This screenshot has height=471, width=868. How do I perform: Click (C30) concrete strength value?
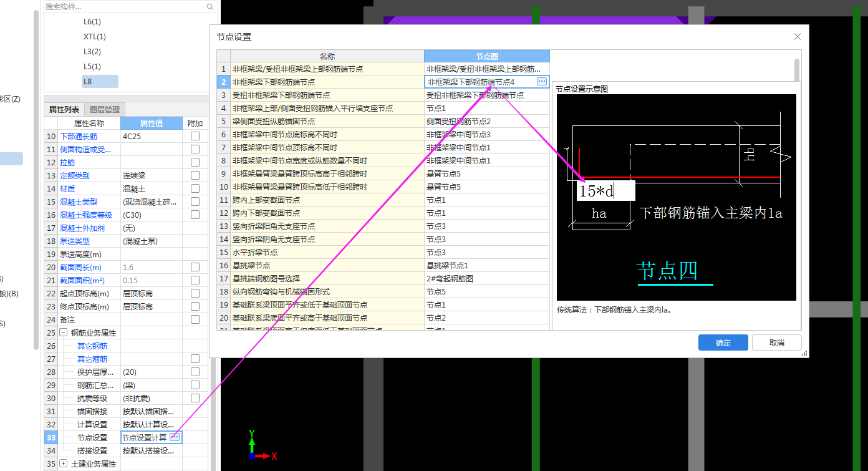[x=152, y=215]
